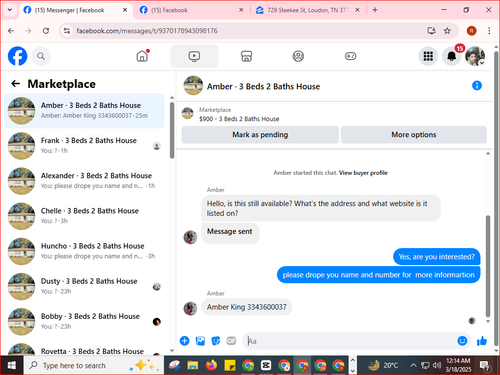Screen dimensions: 500x375
Task: Click the back arrow beside Marketplace heading
Action: (16, 84)
